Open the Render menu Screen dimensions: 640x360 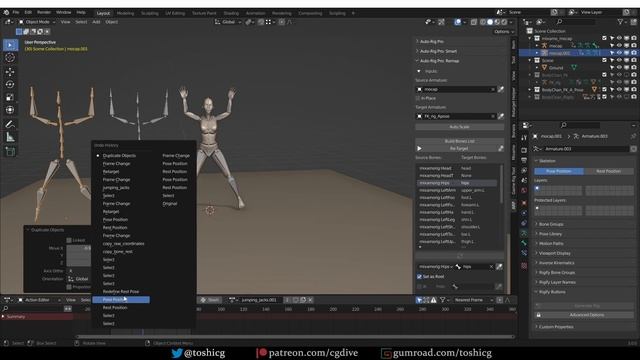click(44, 13)
